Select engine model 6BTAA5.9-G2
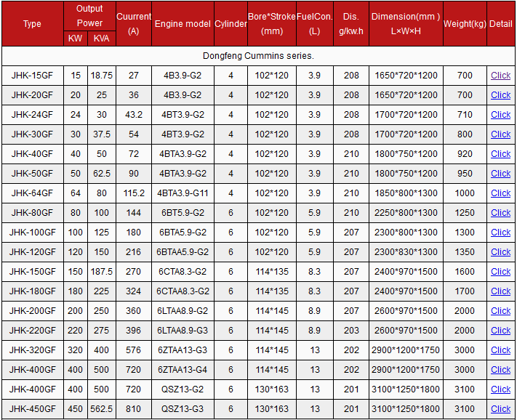Screen dimensions: 517x420 (183, 252)
